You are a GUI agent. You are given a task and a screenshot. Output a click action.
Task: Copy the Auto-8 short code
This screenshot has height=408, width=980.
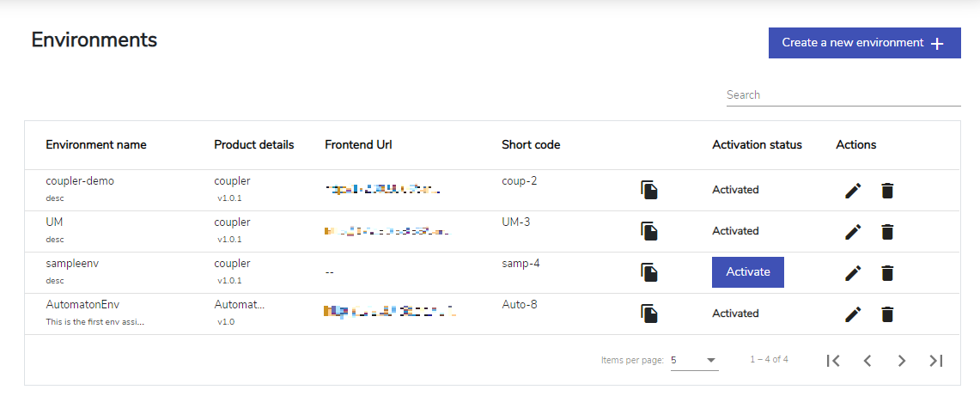pos(649,314)
